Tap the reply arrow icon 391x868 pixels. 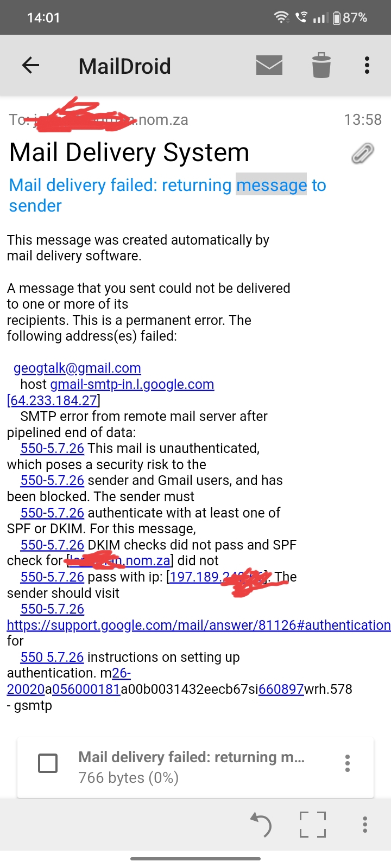pos(261,825)
